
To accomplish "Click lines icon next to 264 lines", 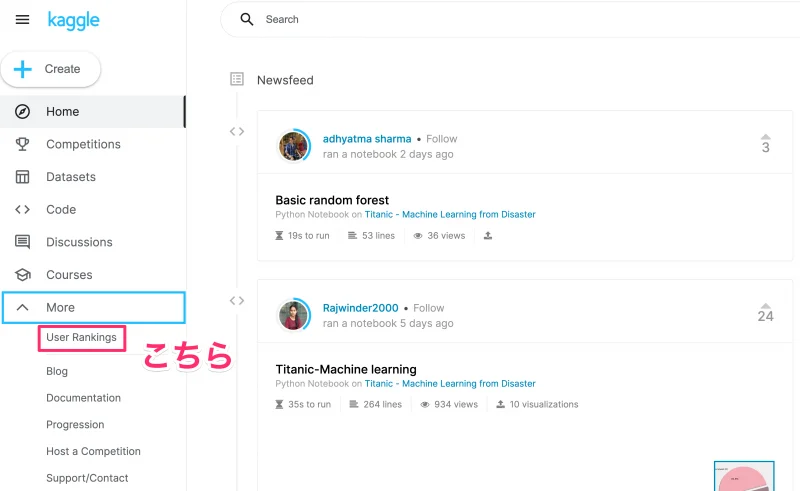I will [354, 404].
